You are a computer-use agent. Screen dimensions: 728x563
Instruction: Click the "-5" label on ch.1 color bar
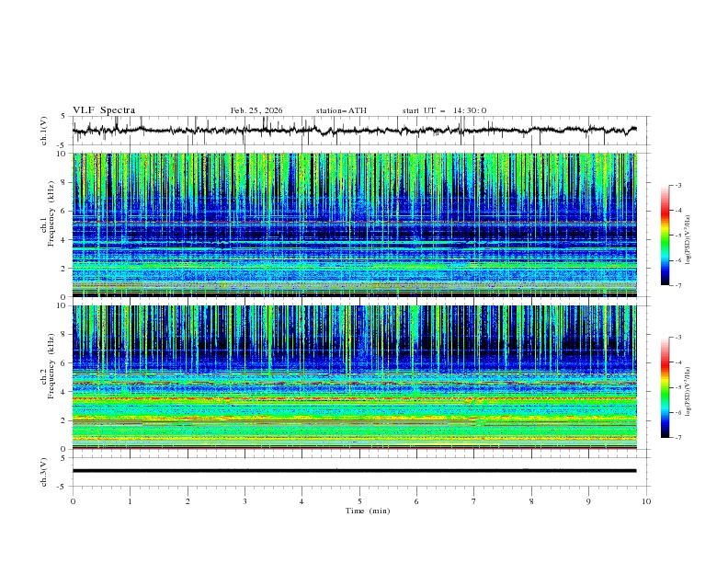coord(678,236)
